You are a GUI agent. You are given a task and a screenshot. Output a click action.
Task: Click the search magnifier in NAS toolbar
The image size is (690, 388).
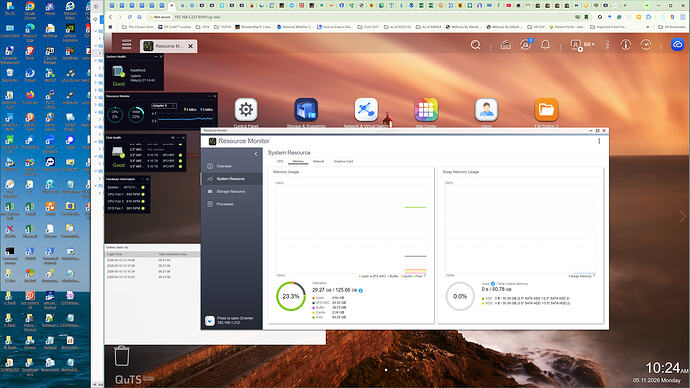pyautogui.click(x=475, y=45)
